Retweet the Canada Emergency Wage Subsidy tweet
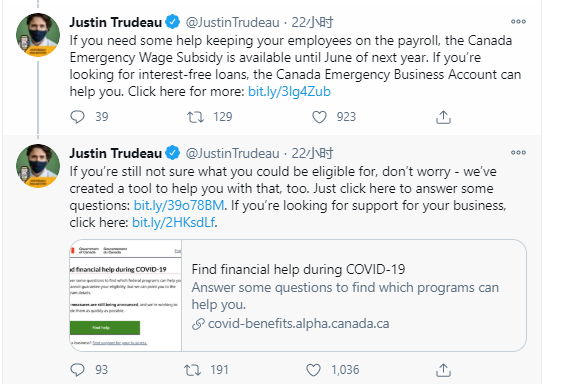568x384 pixels. pos(195,117)
